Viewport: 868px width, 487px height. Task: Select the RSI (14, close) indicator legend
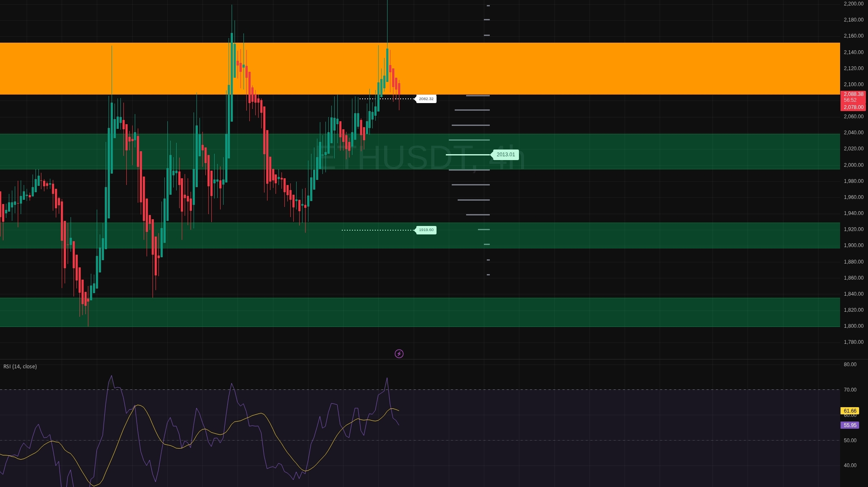coord(20,366)
